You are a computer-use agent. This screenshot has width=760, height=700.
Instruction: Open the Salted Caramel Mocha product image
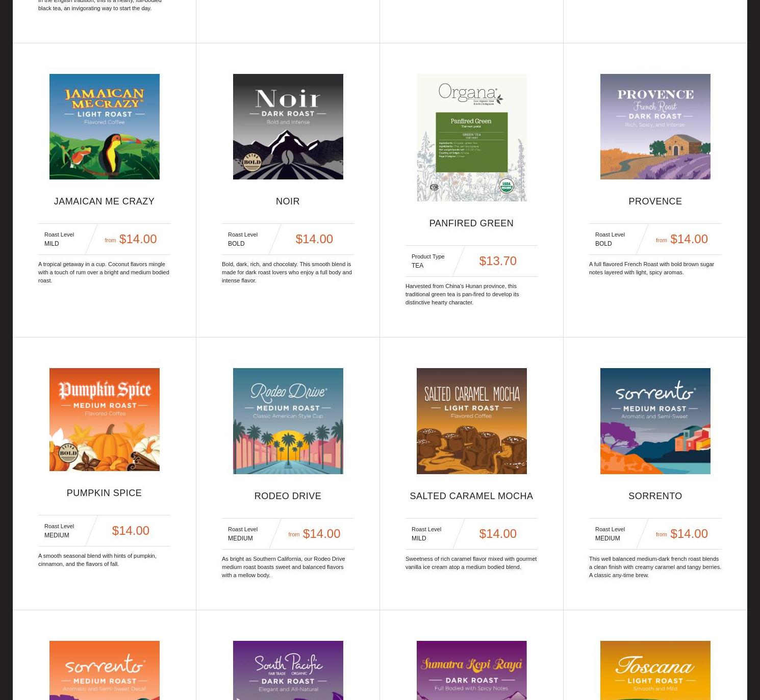(471, 421)
